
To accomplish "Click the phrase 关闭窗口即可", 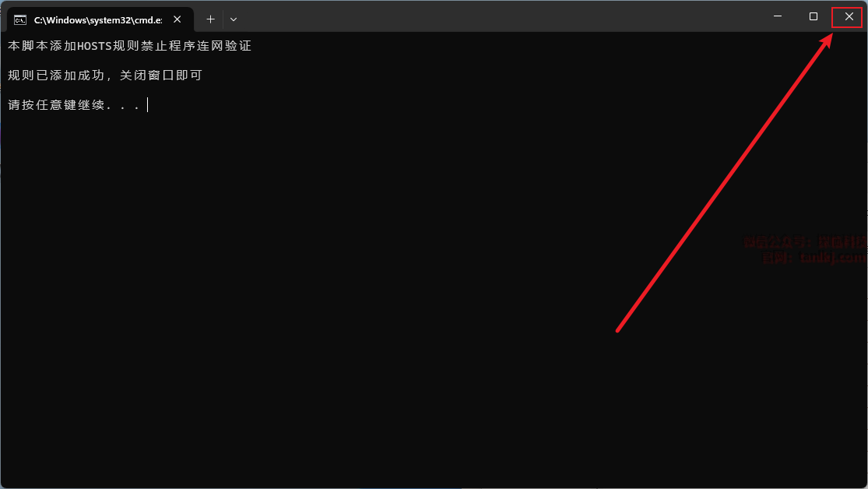I will tap(161, 76).
